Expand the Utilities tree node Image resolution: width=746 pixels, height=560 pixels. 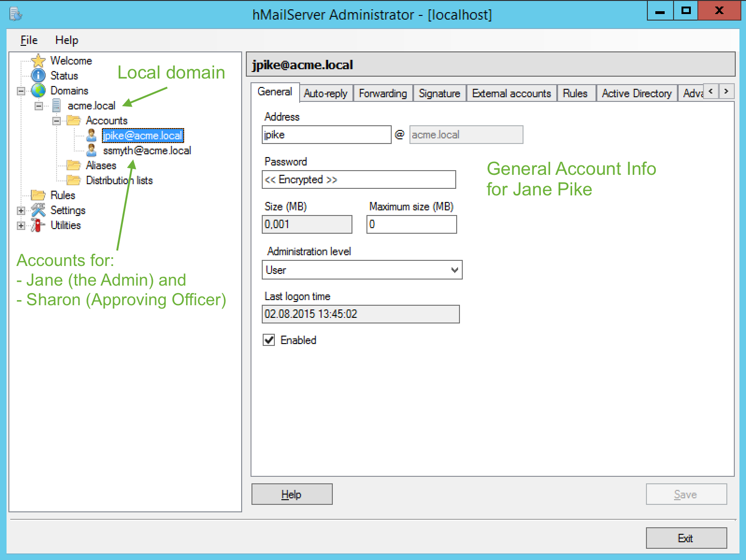[21, 226]
